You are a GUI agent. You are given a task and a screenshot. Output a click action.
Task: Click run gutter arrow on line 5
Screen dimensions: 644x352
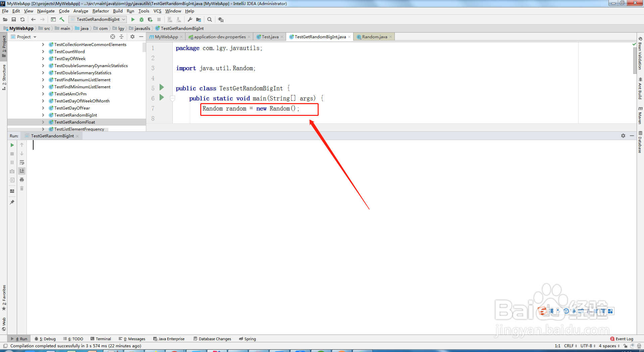click(162, 87)
